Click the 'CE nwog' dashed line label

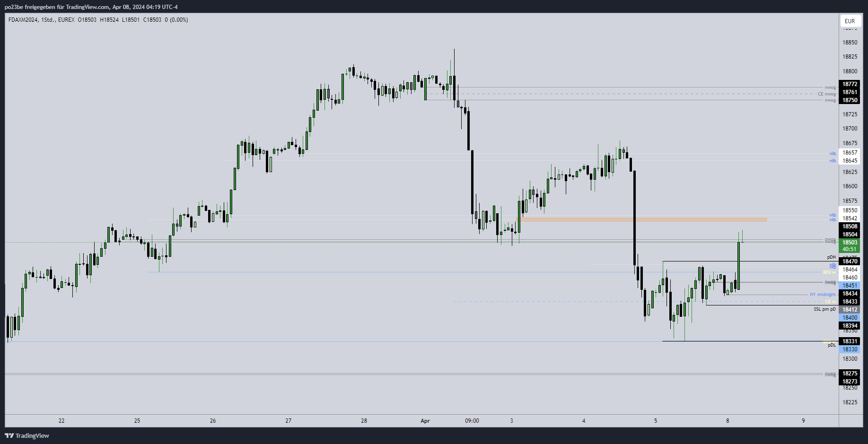826,94
